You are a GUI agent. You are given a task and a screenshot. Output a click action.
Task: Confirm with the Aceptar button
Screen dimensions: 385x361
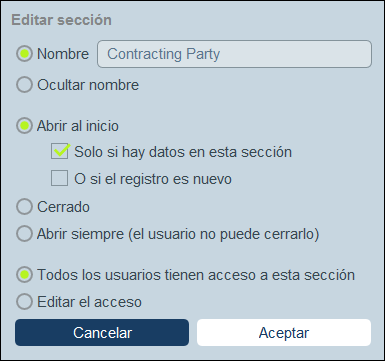tap(284, 332)
